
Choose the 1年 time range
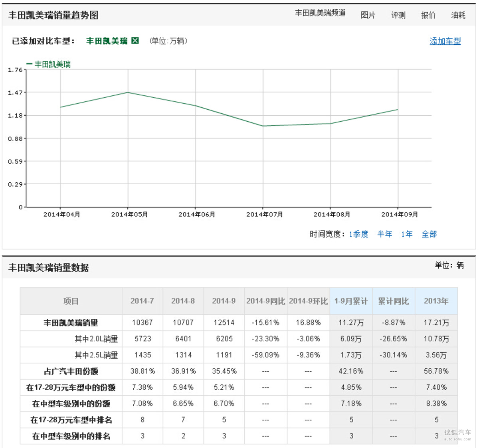pos(407,234)
